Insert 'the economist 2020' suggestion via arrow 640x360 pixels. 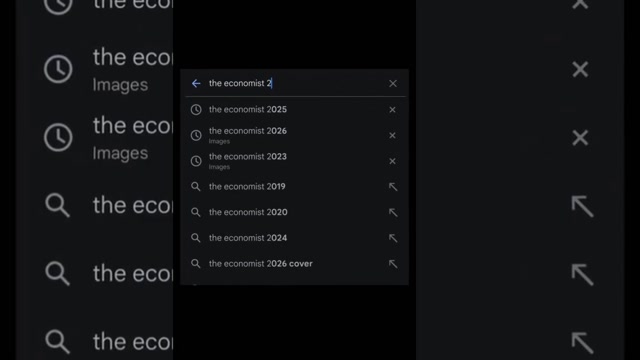click(393, 212)
